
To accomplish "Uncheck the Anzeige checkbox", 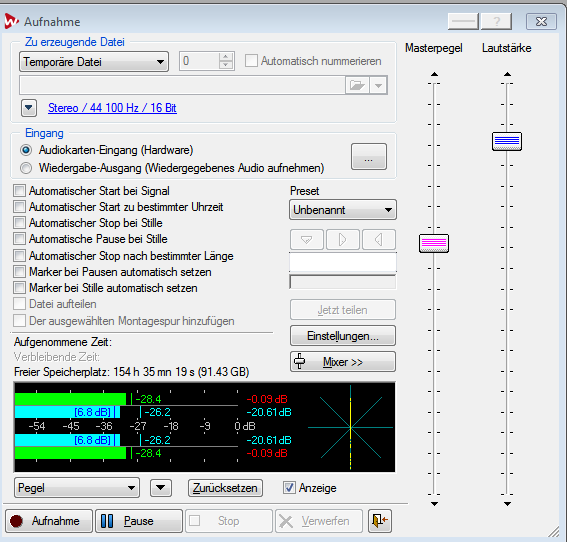I will (289, 488).
